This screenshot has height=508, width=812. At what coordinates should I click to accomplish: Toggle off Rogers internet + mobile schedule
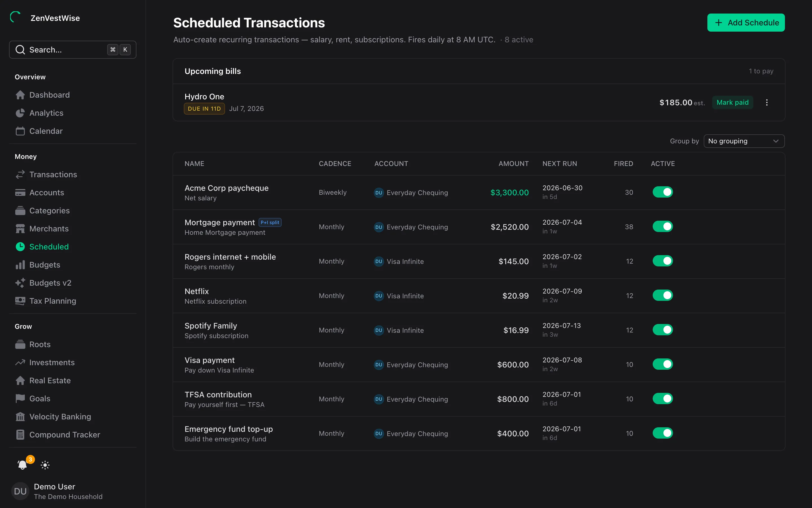(662, 261)
